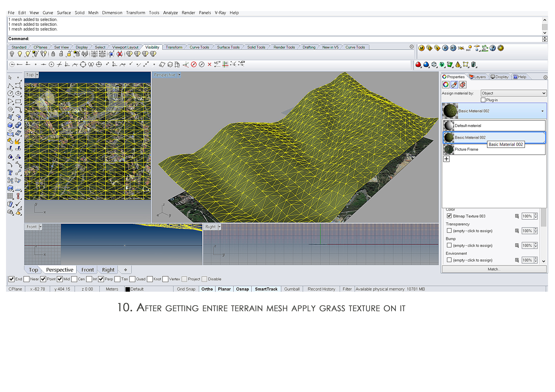Click the Show objects lit bulb icon
555x392 pixels.
(x=20, y=54)
